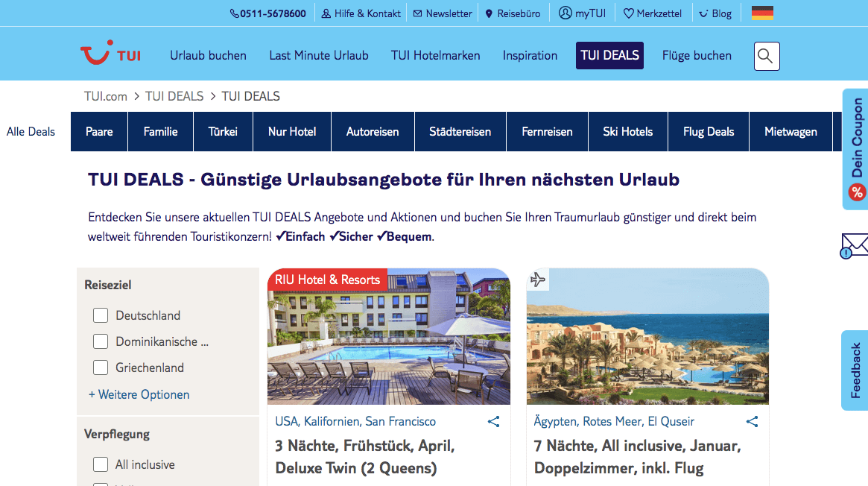Click the middle TUI DEALS breadcrumb

click(x=174, y=96)
